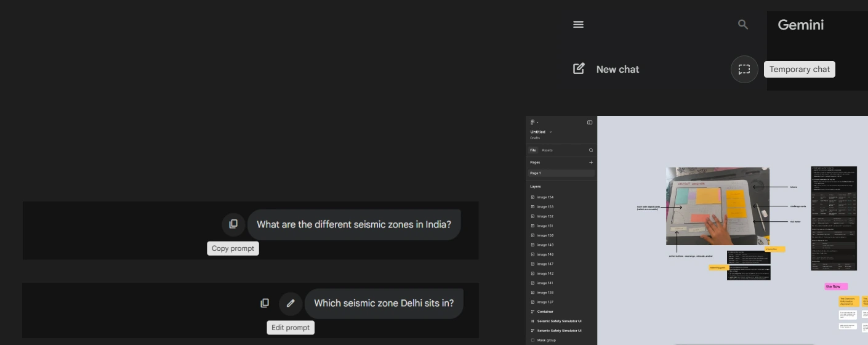Click the 'risk meter' annotation on canvas
Viewport: 868px width, 345px height.
click(x=795, y=221)
